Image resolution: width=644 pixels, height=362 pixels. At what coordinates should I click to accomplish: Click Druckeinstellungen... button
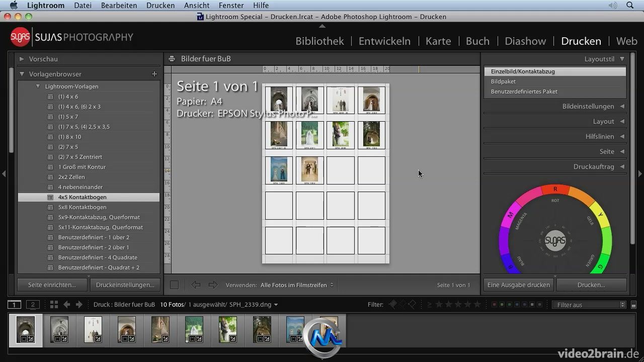point(125,285)
